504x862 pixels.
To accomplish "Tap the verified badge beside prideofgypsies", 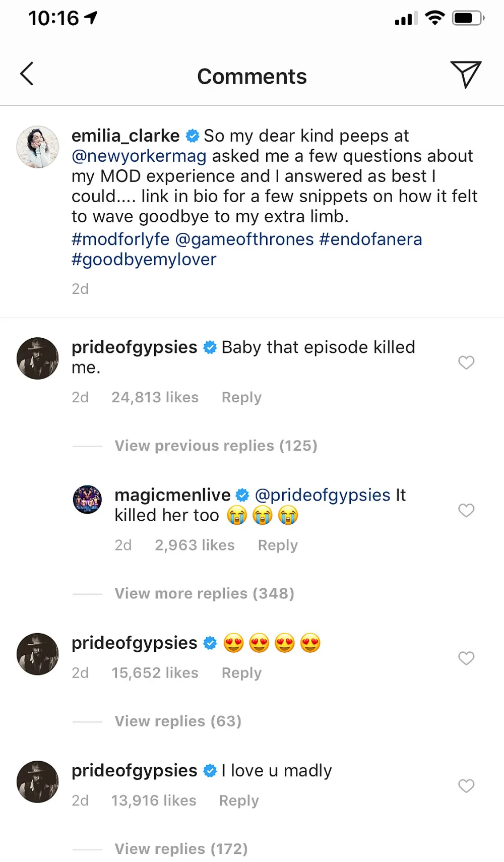I will pyautogui.click(x=209, y=347).
